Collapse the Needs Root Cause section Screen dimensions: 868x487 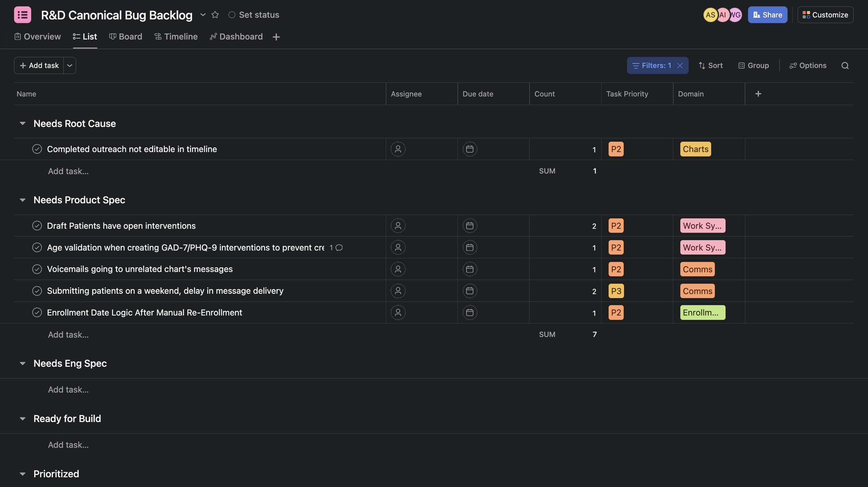tap(22, 123)
